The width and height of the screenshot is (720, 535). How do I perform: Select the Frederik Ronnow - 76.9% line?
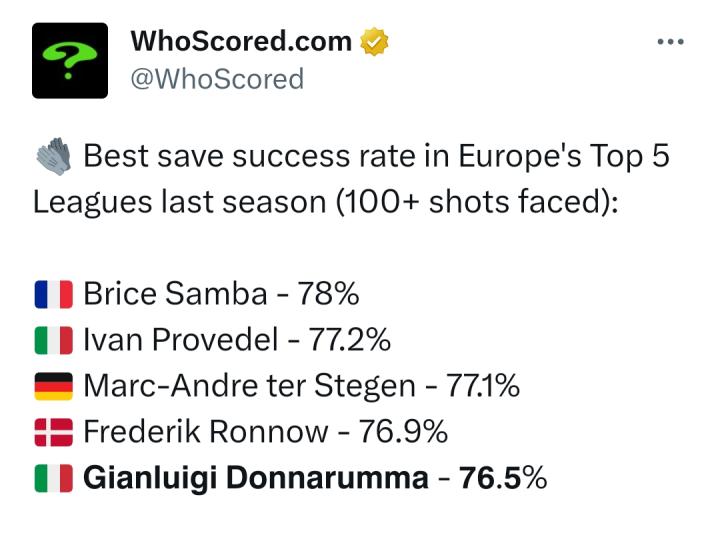click(x=265, y=432)
